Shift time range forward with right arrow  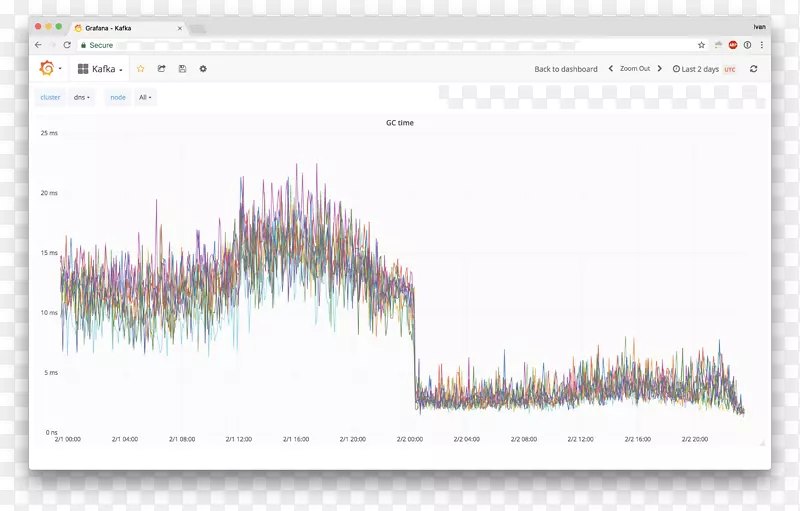[659, 69]
